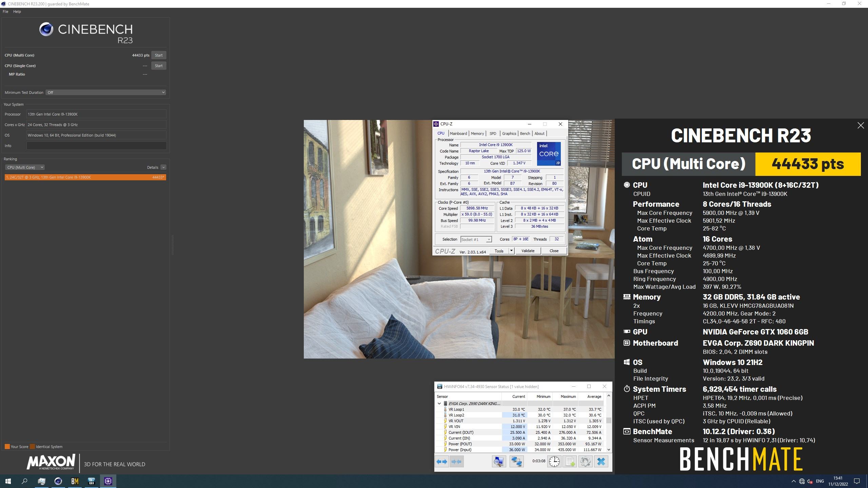Click HWiNFO scrollbar down arrow
This screenshot has width=868, height=488.
click(x=609, y=450)
